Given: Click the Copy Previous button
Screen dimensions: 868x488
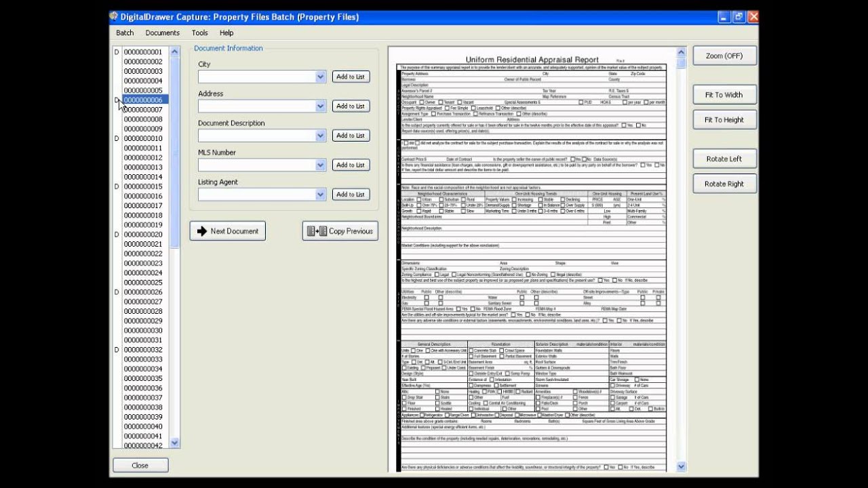Looking at the screenshot, I should [340, 231].
